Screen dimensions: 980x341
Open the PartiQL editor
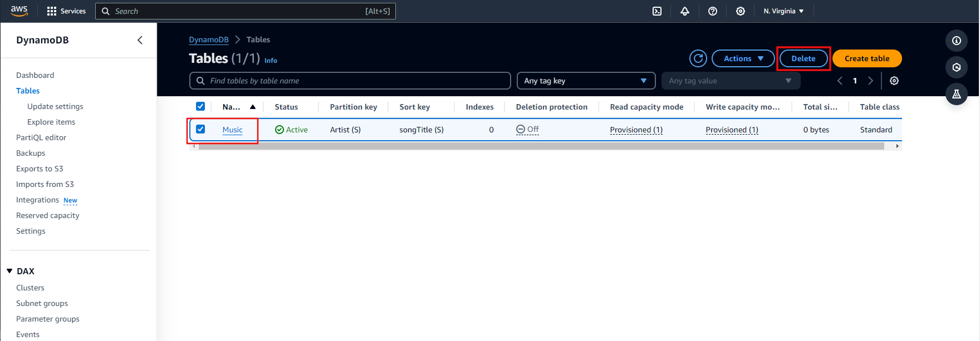click(41, 137)
